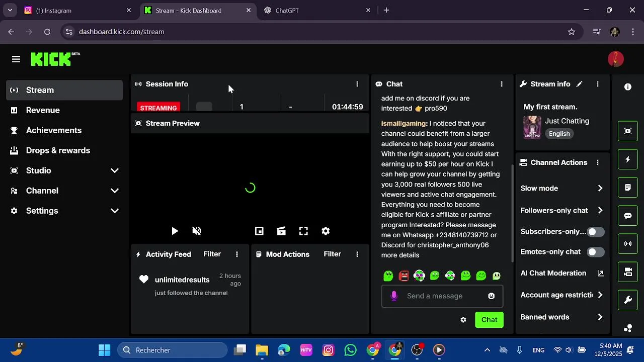Click the Send a message field
This screenshot has height=362, width=644.
pos(442,296)
